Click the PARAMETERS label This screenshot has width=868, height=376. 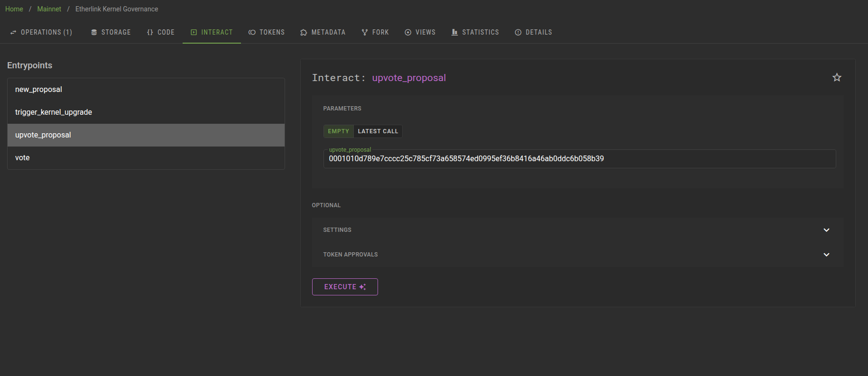click(342, 109)
